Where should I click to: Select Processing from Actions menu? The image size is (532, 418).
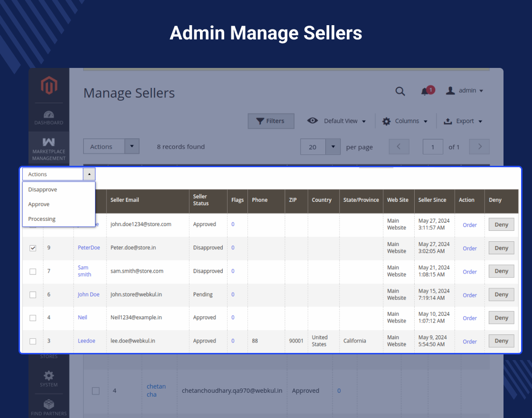pos(59,219)
